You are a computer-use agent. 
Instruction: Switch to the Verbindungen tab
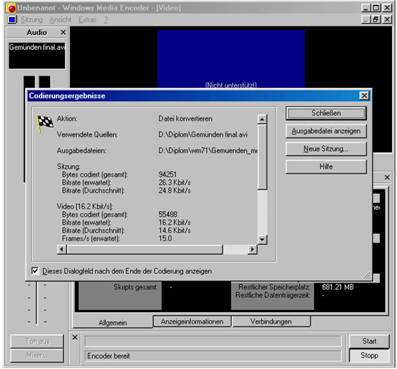[271, 321]
